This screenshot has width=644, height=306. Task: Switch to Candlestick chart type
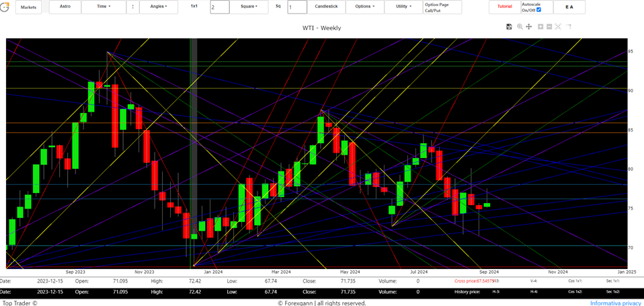click(326, 7)
